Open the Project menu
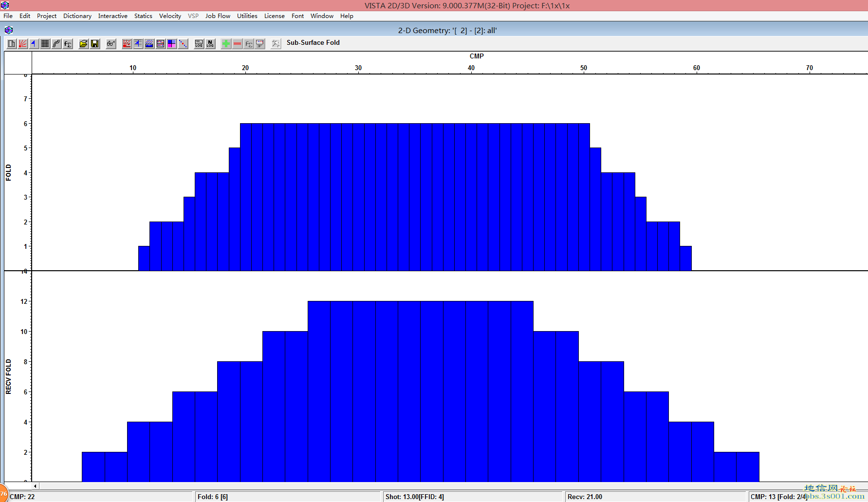The image size is (868, 502). (47, 16)
